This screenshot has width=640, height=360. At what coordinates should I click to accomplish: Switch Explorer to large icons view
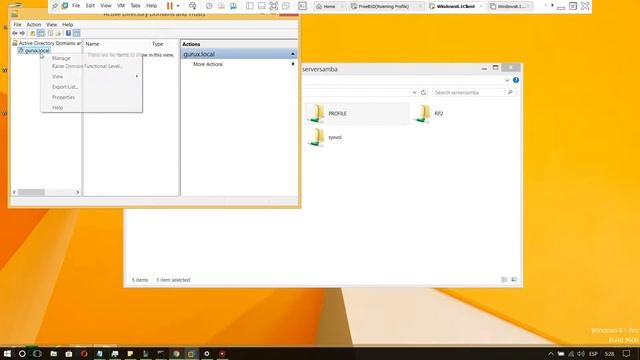tap(514, 280)
